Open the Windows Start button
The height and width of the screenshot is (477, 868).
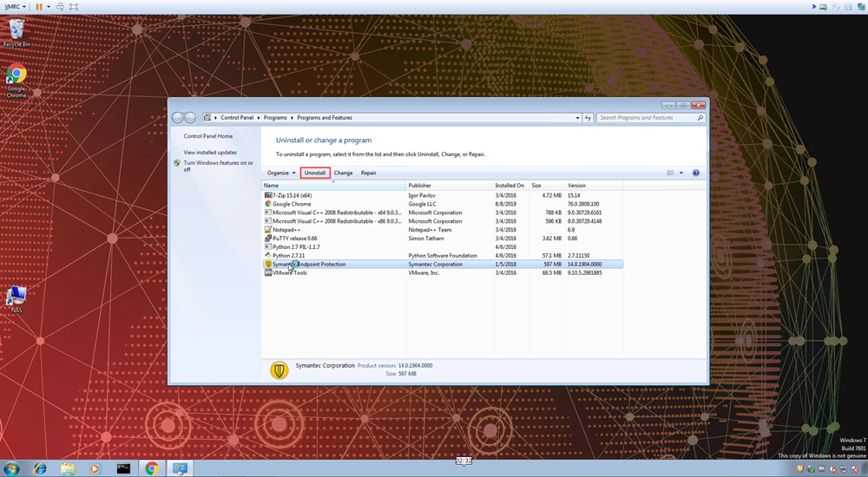pos(11,468)
